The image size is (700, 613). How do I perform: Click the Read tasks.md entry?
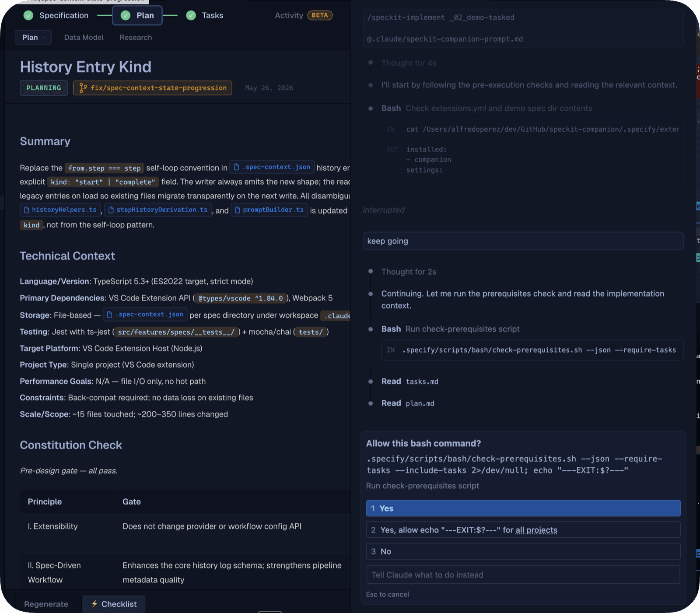(409, 382)
